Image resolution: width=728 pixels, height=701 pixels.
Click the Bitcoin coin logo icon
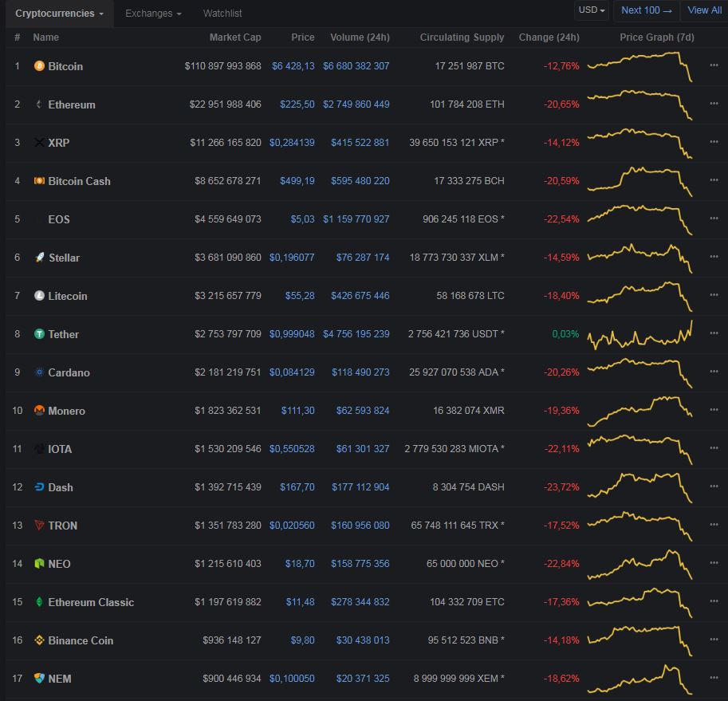click(39, 66)
